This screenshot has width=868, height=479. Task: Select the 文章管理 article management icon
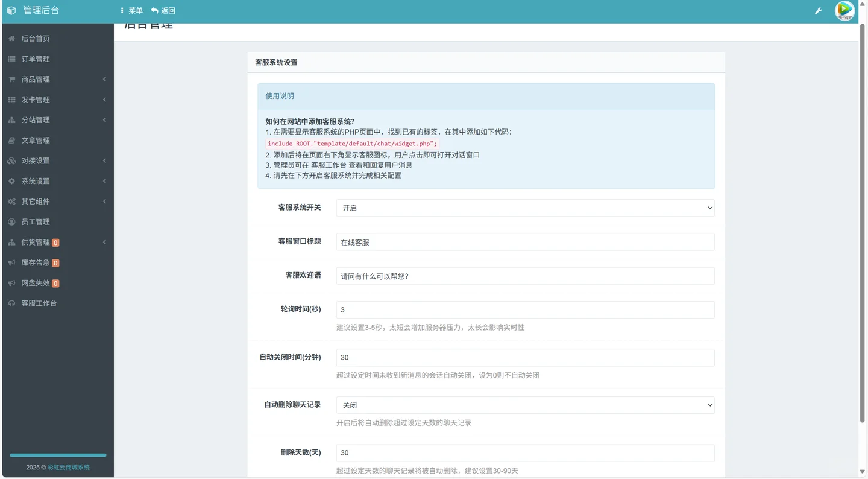tap(10, 140)
